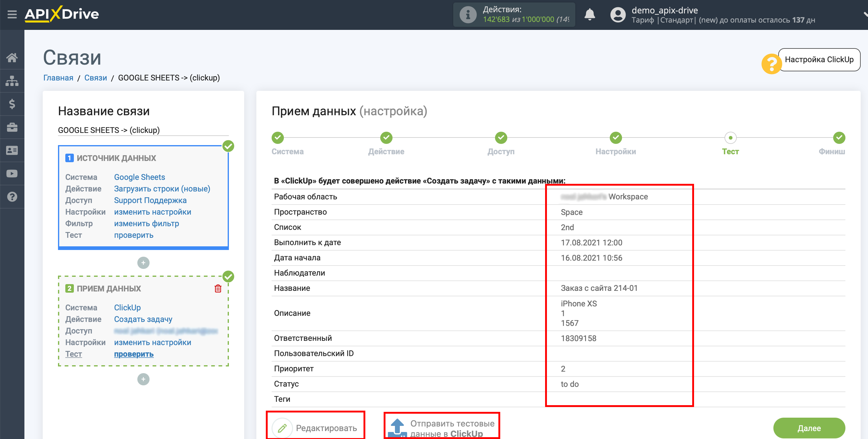Go to the Система step
The image size is (868, 439).
[x=278, y=138]
